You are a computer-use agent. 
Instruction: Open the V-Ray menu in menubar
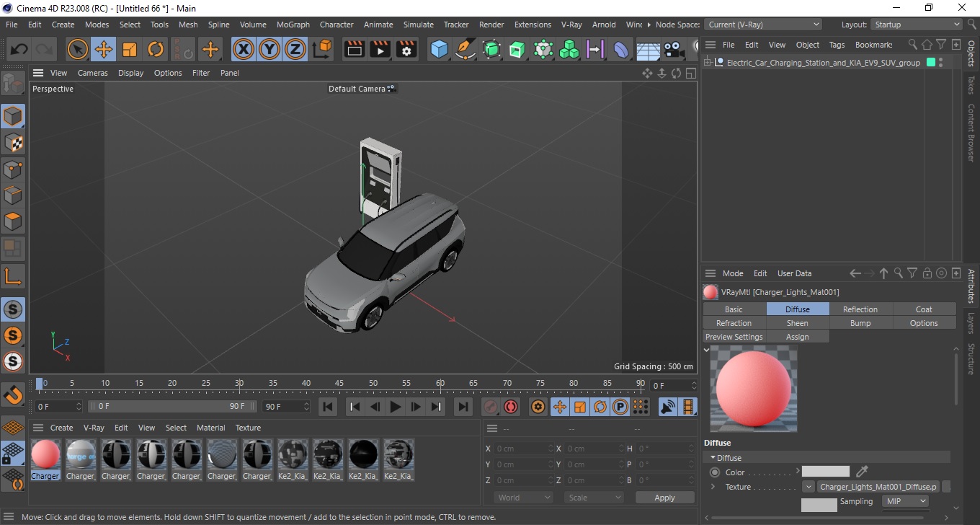click(x=571, y=25)
